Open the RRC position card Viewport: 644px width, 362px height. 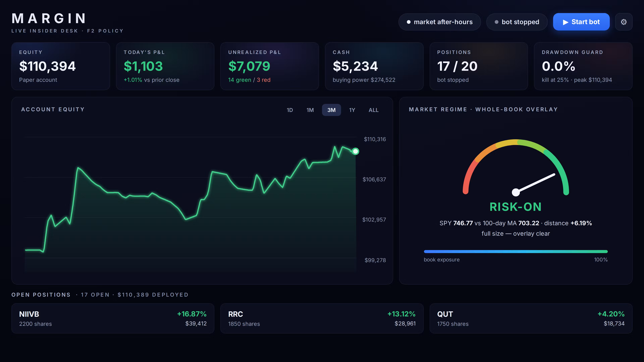click(x=322, y=319)
